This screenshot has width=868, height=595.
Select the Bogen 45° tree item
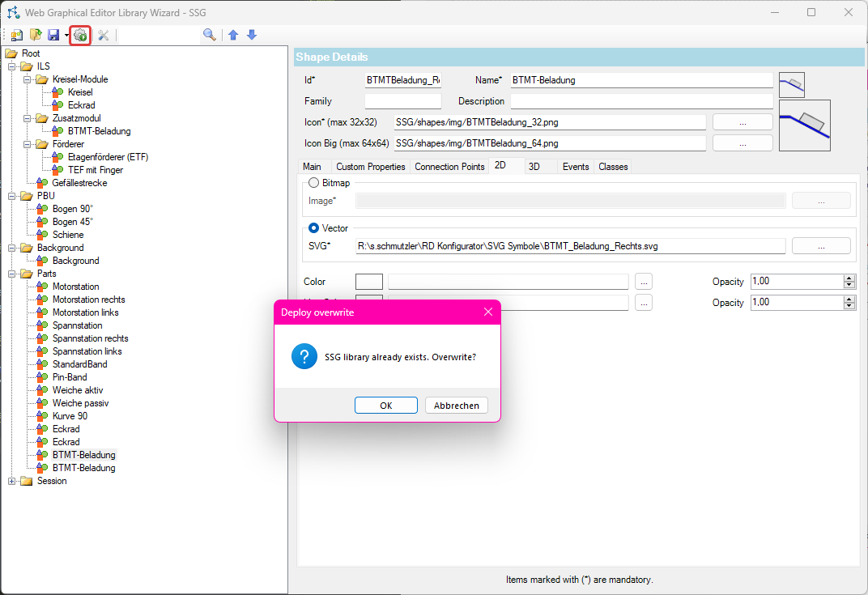click(x=73, y=221)
